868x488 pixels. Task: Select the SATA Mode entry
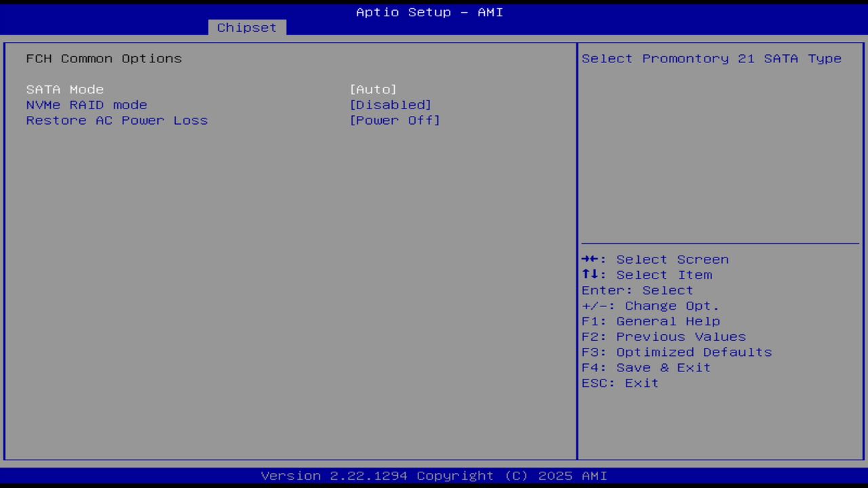(x=64, y=89)
